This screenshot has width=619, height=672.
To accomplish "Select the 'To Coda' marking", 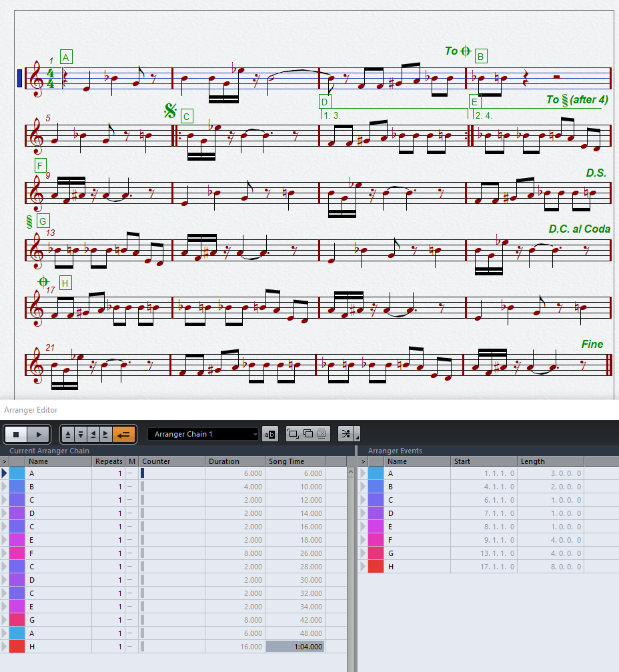I will [458, 51].
